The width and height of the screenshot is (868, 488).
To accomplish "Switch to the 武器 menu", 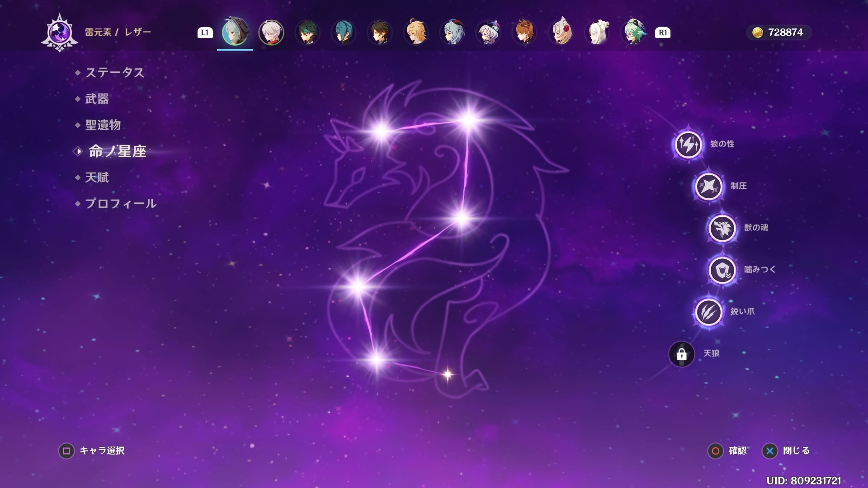I will [x=97, y=99].
